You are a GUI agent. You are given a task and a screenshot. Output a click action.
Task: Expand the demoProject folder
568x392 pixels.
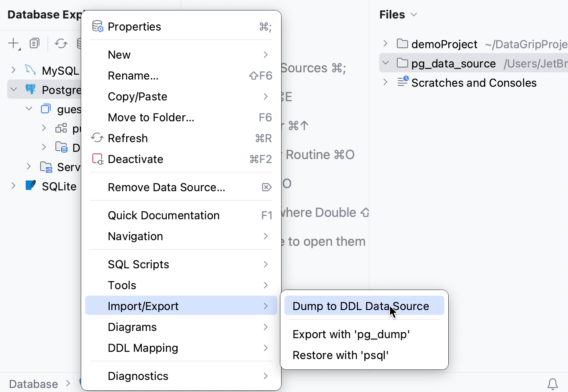click(x=386, y=43)
